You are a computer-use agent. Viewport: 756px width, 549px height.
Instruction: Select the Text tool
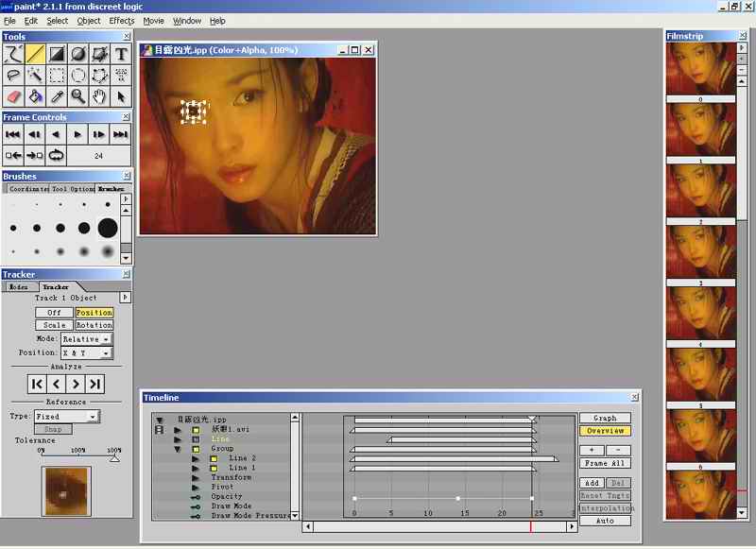pos(121,54)
